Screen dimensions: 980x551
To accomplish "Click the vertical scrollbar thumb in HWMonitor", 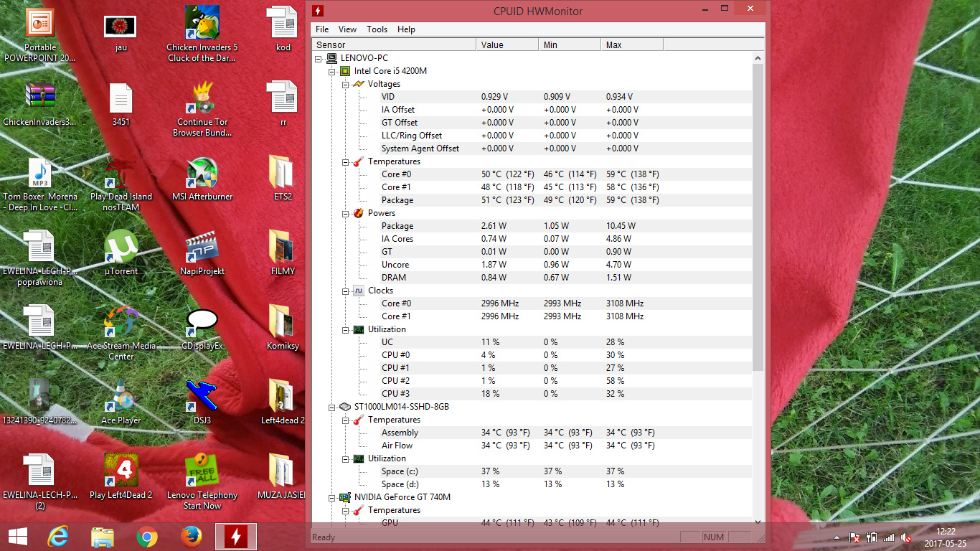I will [758, 217].
